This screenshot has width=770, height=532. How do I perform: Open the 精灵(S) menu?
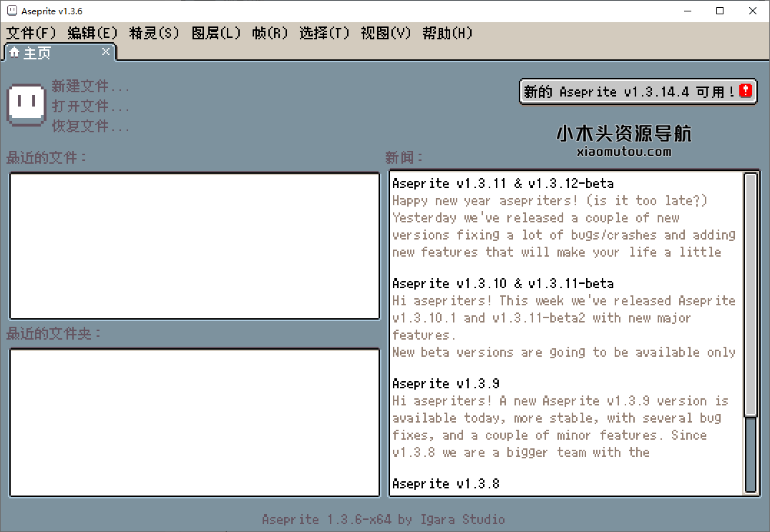click(154, 34)
